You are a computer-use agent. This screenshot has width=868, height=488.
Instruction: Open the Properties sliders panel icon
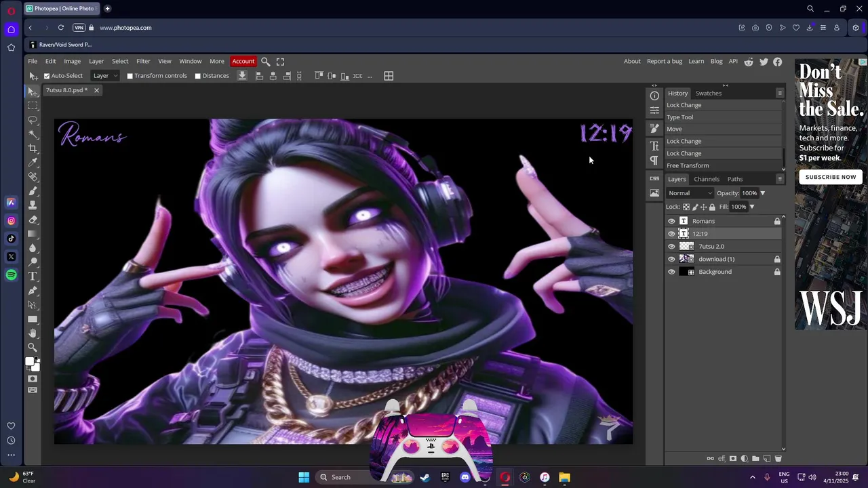point(654,110)
